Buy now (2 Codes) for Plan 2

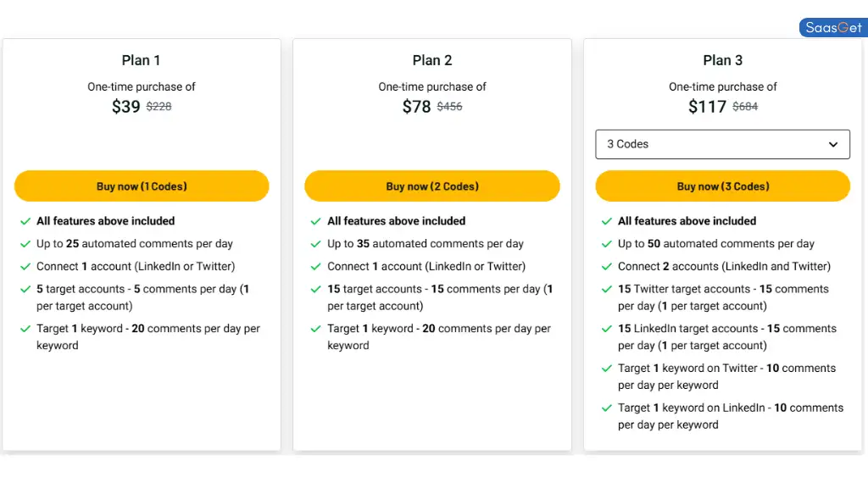(x=432, y=186)
